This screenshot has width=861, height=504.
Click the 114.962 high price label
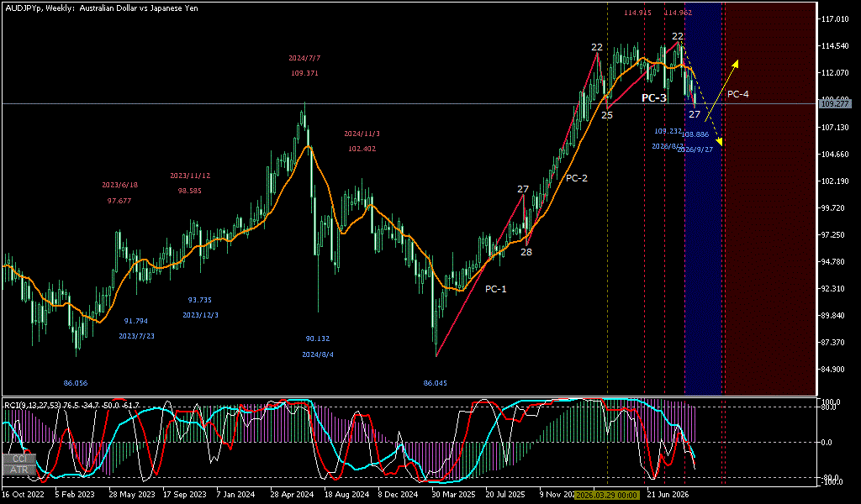pos(679,12)
